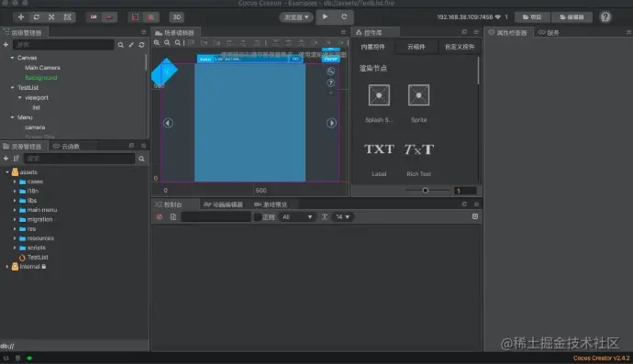The height and width of the screenshot is (364, 633).
Task: Click the hierarchy refresh icon
Action: pos(141,45)
